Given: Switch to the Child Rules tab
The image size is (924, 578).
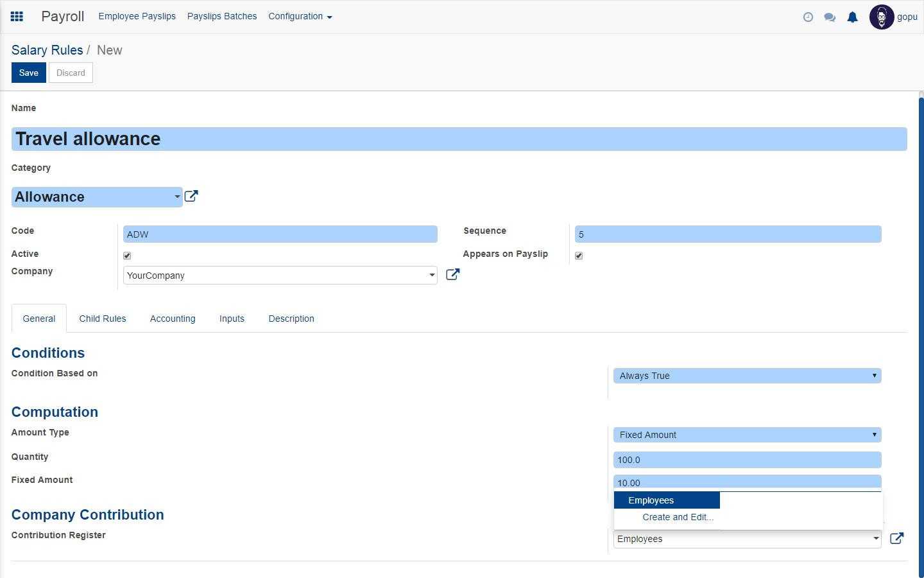Looking at the screenshot, I should click(x=103, y=319).
